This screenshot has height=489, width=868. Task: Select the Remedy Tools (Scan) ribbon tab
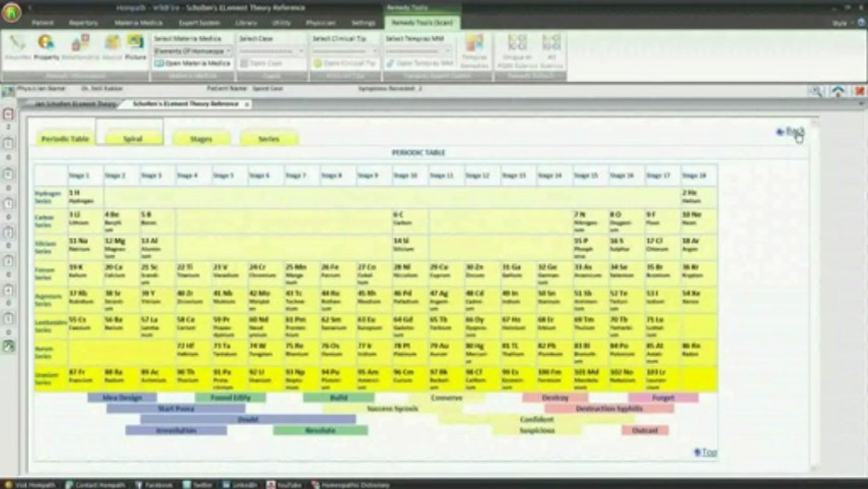[x=422, y=22]
